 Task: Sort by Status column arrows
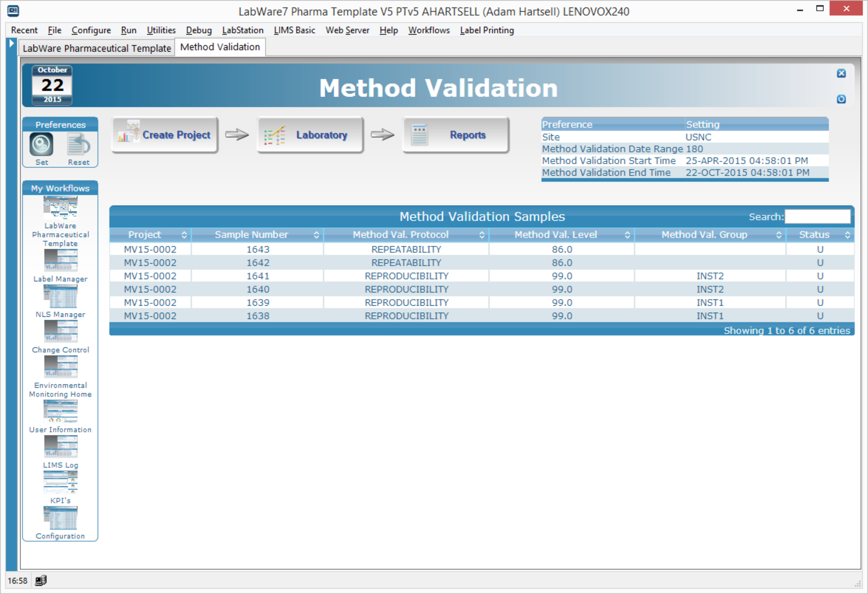tap(847, 235)
